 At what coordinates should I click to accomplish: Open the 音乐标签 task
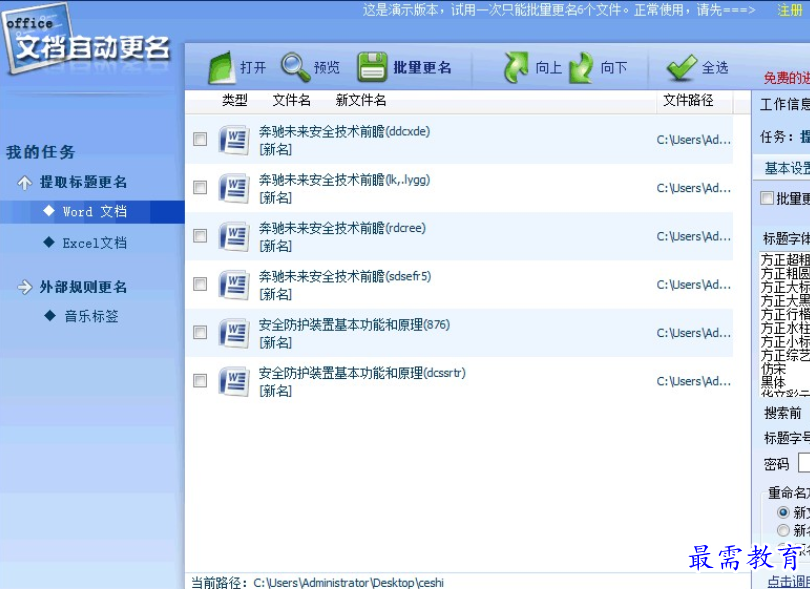91,316
